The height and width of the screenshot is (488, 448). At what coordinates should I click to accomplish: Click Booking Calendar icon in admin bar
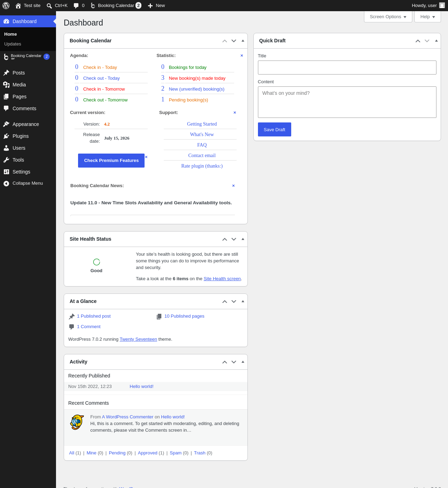[93, 6]
